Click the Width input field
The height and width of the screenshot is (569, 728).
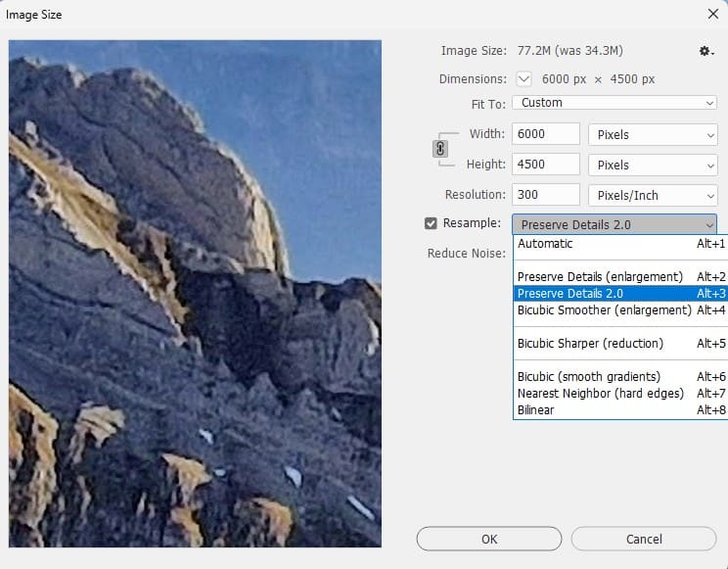[545, 135]
